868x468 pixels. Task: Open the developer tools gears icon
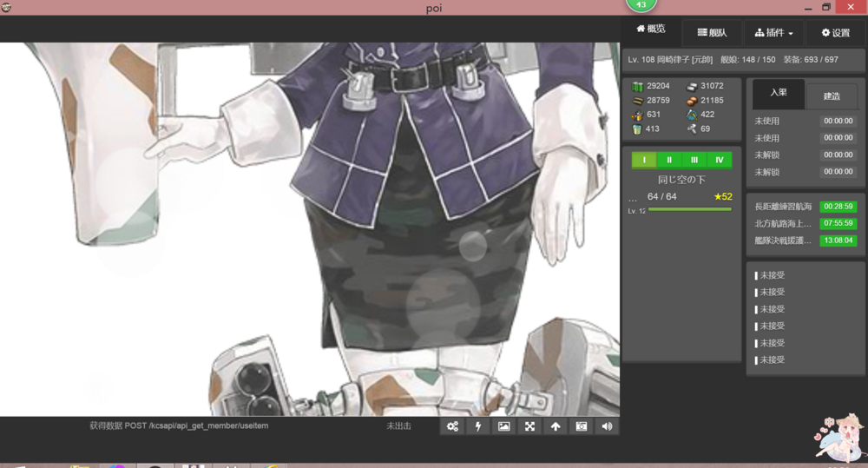click(452, 426)
